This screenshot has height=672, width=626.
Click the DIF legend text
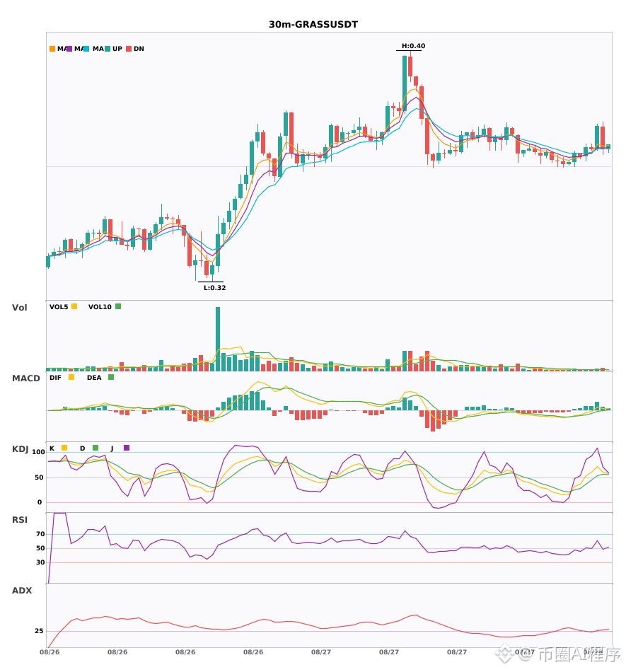pos(55,378)
